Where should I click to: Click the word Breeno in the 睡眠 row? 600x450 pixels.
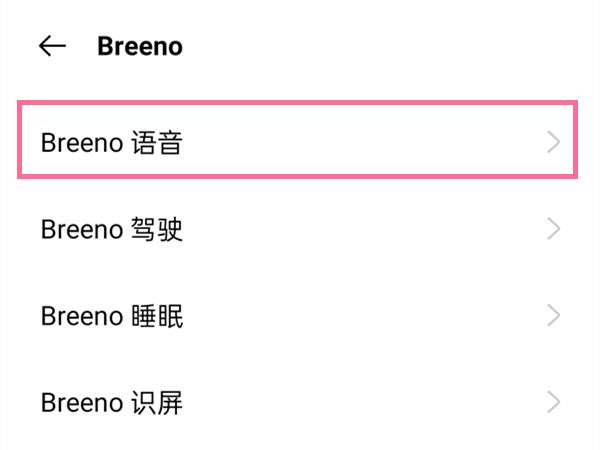click(x=82, y=317)
